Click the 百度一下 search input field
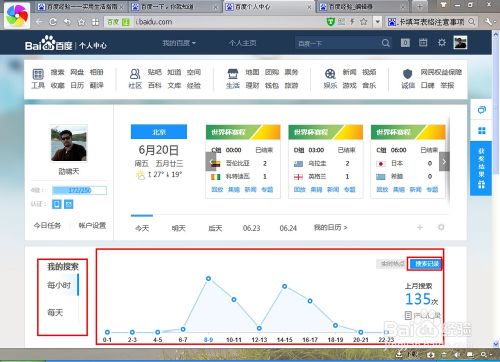 click(x=337, y=43)
